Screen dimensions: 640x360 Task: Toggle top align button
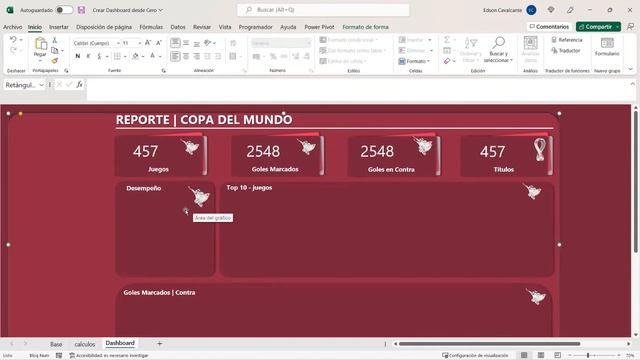[x=175, y=43]
